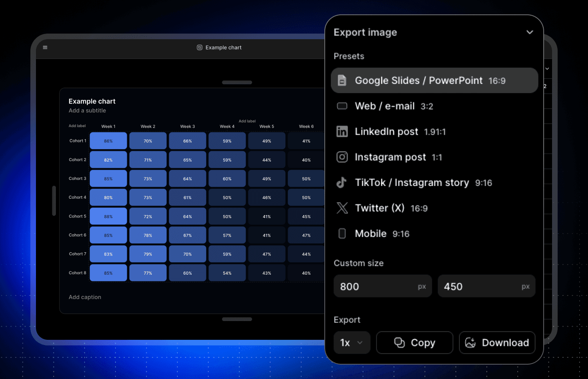Download the chart image
This screenshot has width=588, height=379.
(x=497, y=343)
